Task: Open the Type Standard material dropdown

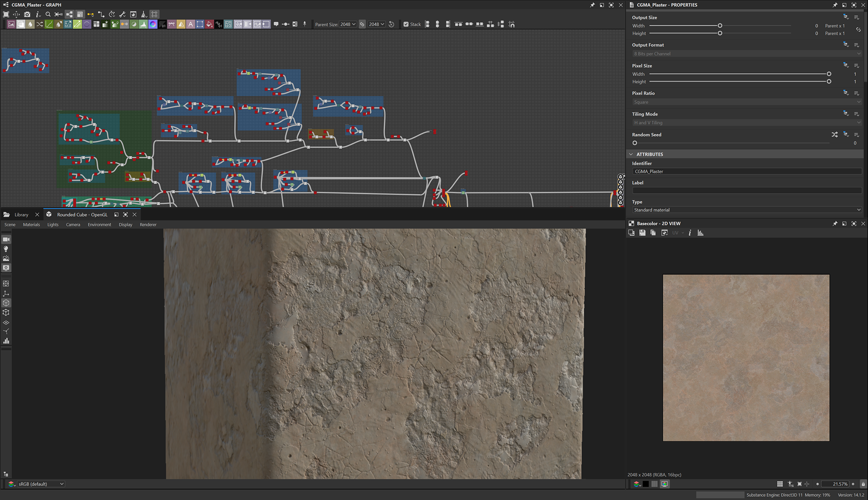Action: pyautogui.click(x=746, y=210)
